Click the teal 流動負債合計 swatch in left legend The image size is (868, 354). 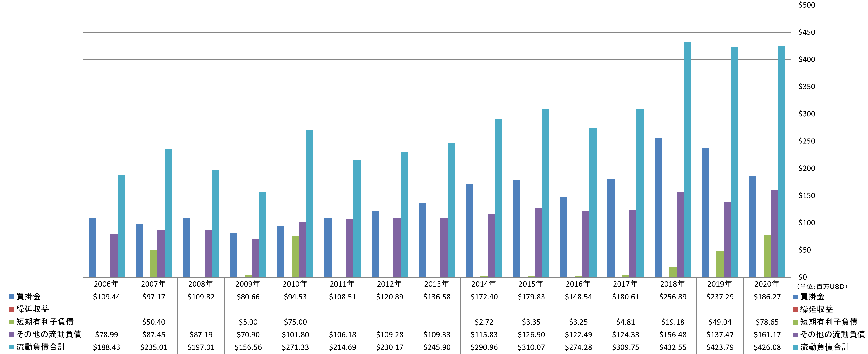[x=12, y=347]
